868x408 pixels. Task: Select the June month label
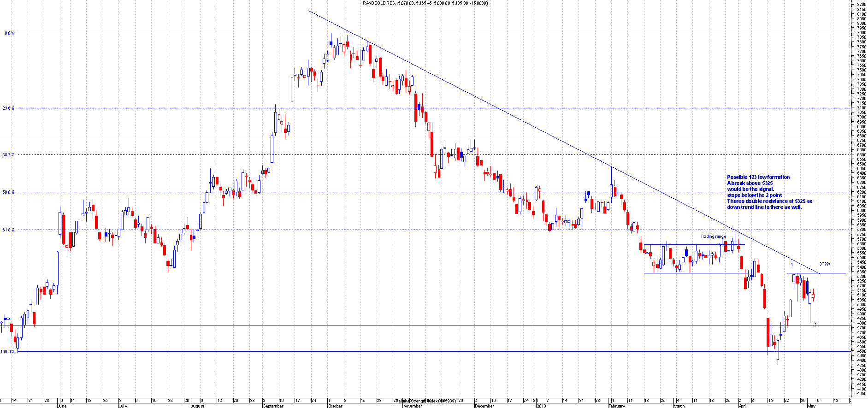[x=62, y=406]
